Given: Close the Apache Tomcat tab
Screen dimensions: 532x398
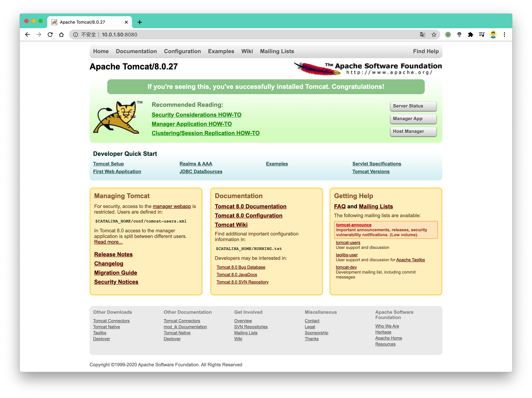Looking at the screenshot, I should click(126, 22).
